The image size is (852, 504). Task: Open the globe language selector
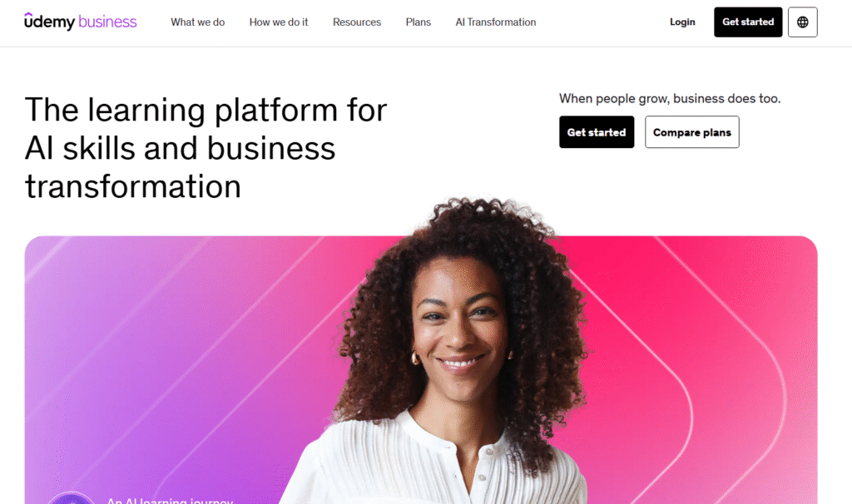[x=802, y=22]
